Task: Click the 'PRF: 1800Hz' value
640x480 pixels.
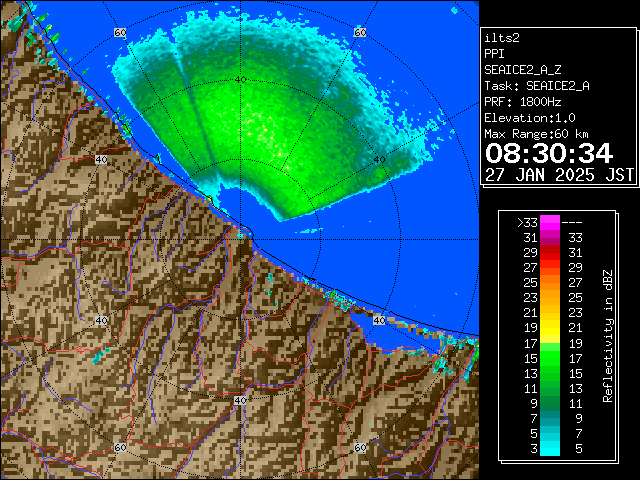Action: tap(522, 102)
